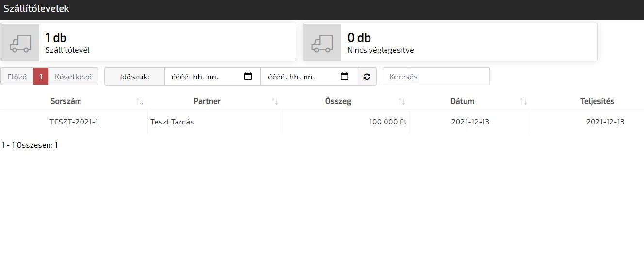Sort by Partner using its arrow icon
This screenshot has width=644, height=276.
point(274,101)
